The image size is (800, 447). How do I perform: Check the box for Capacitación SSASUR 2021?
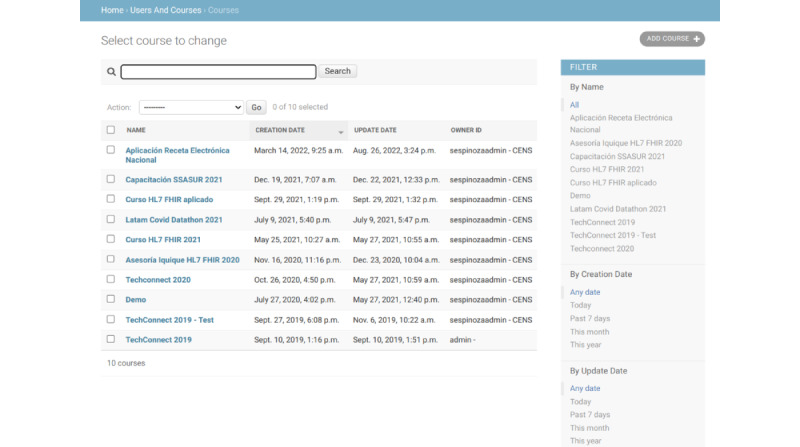coord(111,179)
